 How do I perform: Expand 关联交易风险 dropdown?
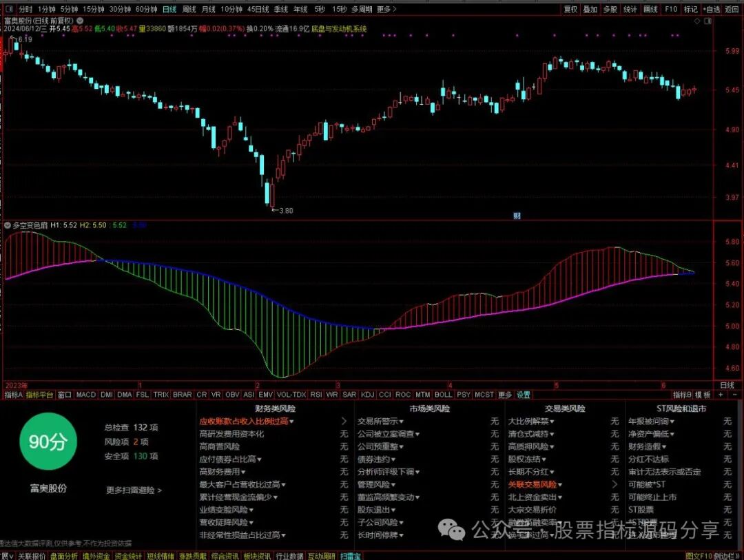click(535, 484)
